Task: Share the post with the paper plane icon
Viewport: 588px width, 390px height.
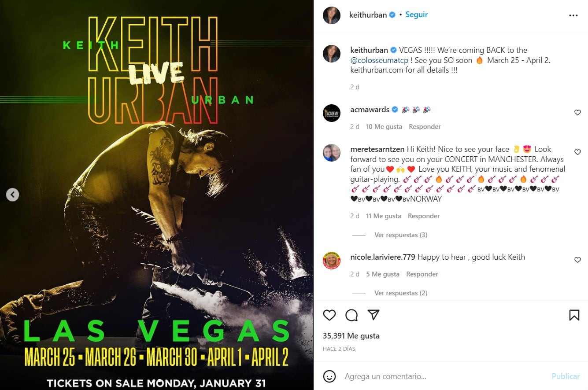Action: click(374, 315)
